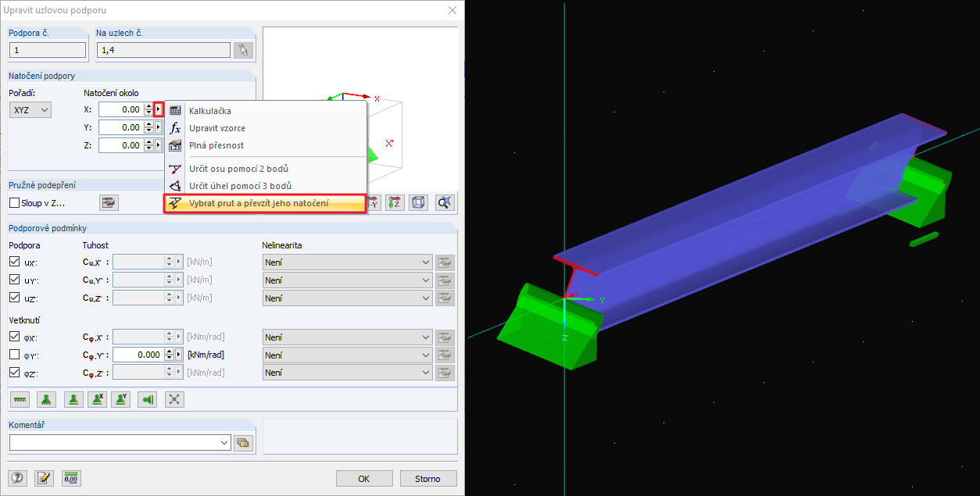
Task: Toggle the Sloup v Z... checkbox
Action: tap(15, 203)
